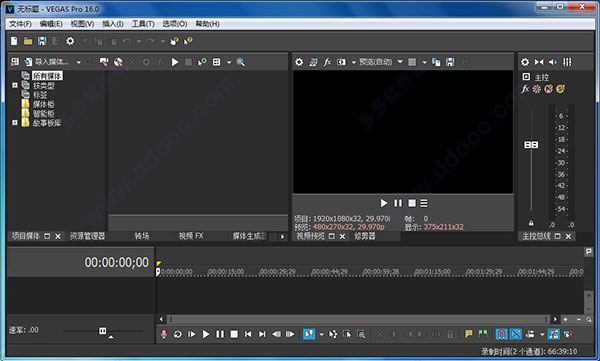Viewport: 600px width, 361px height.
Task: Toggle mute icon on master bus
Action: click(x=549, y=89)
